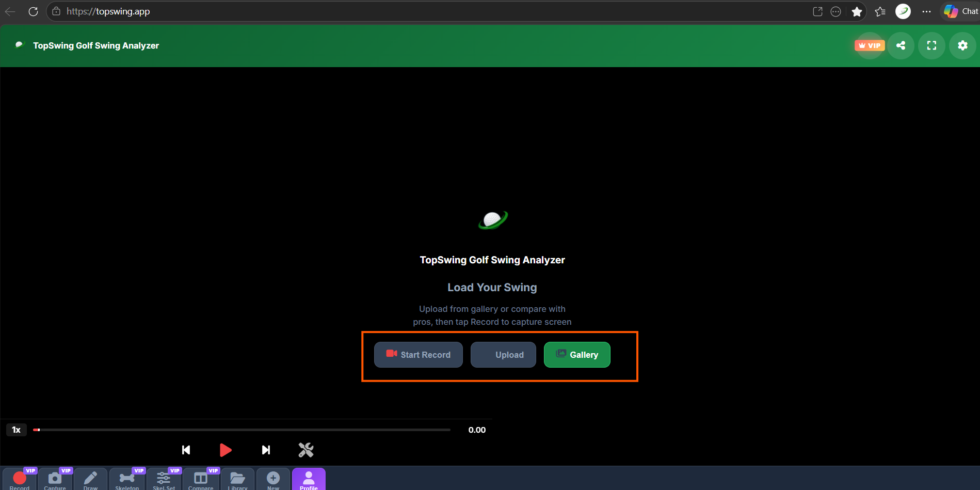Skip to previous frame
This screenshot has height=490, width=980.
coord(186,450)
